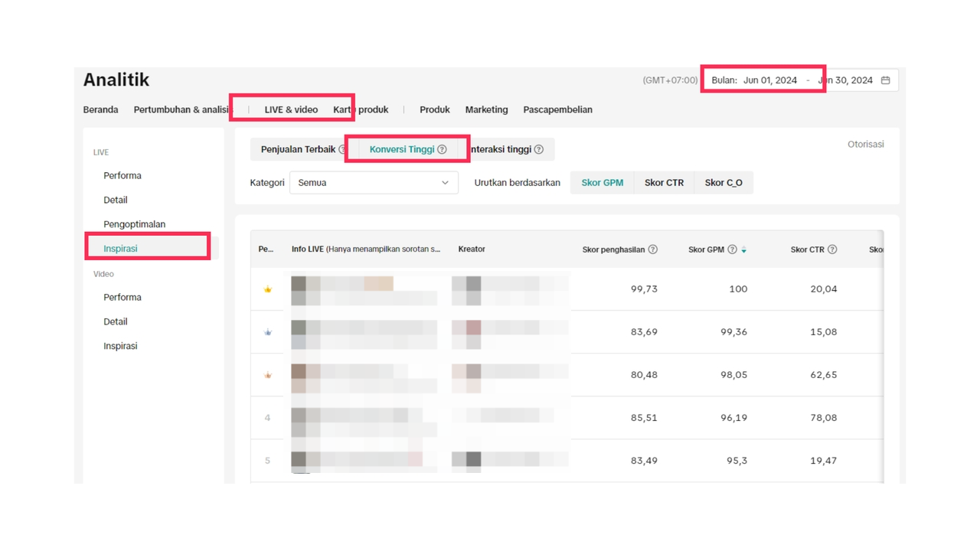Open the LIVE & video tab
Screen dimensions: 980x551
(291, 109)
